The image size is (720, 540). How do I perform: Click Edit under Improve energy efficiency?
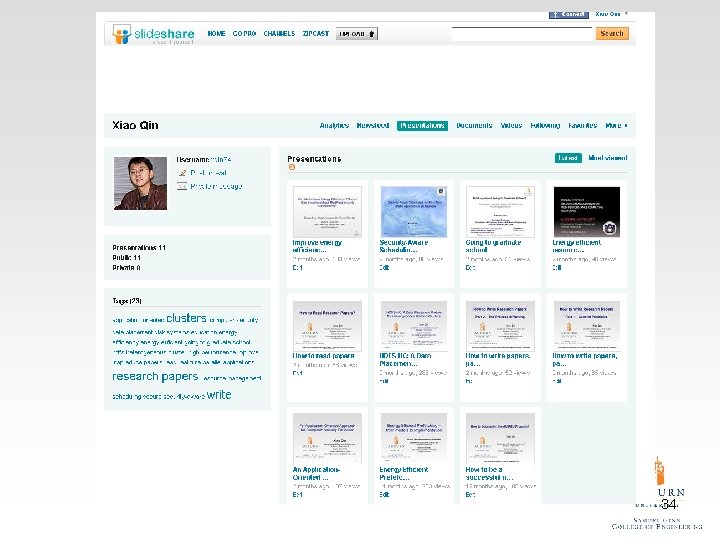297,268
